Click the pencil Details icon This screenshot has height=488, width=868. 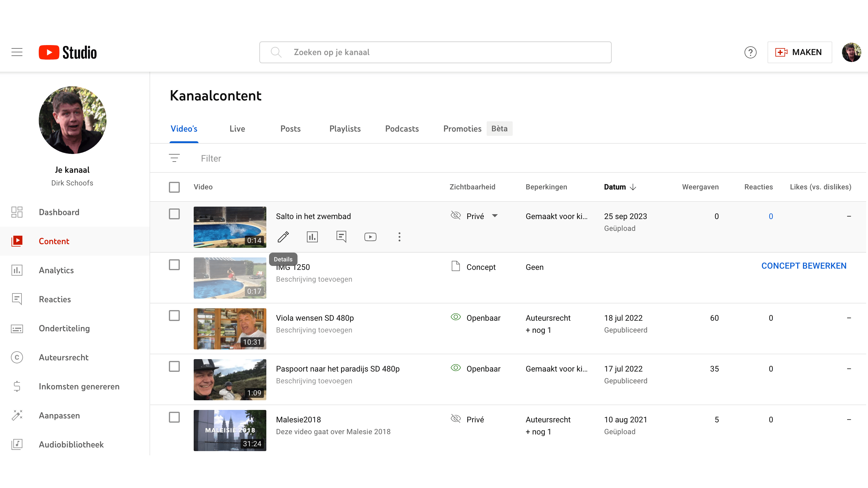click(283, 237)
